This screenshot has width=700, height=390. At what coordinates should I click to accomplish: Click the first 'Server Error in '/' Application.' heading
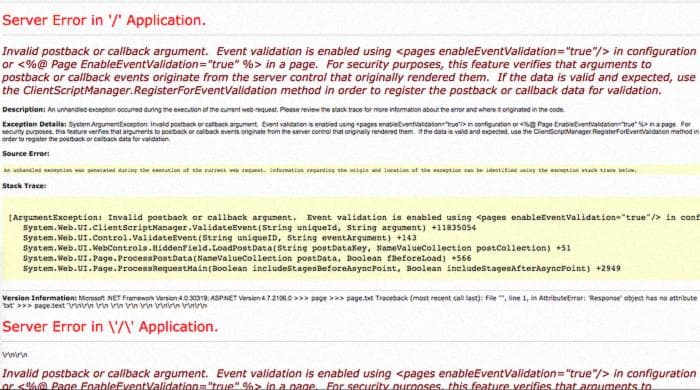(x=104, y=21)
